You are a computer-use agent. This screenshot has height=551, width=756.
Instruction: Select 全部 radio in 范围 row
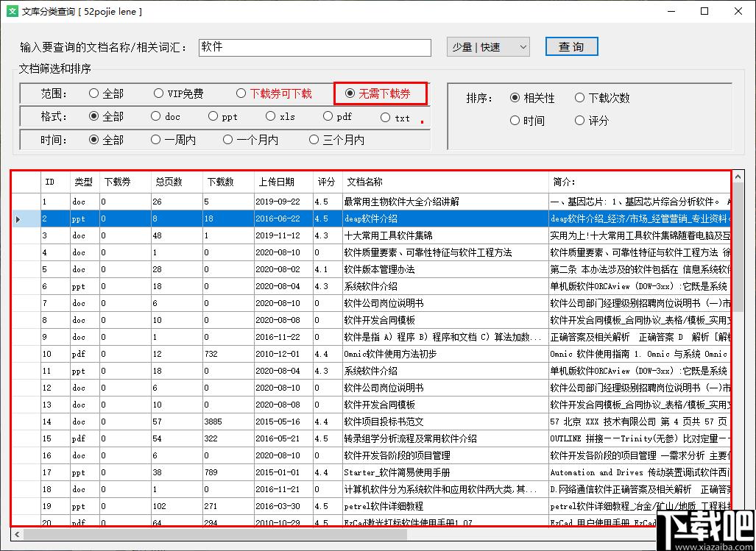[x=106, y=93]
